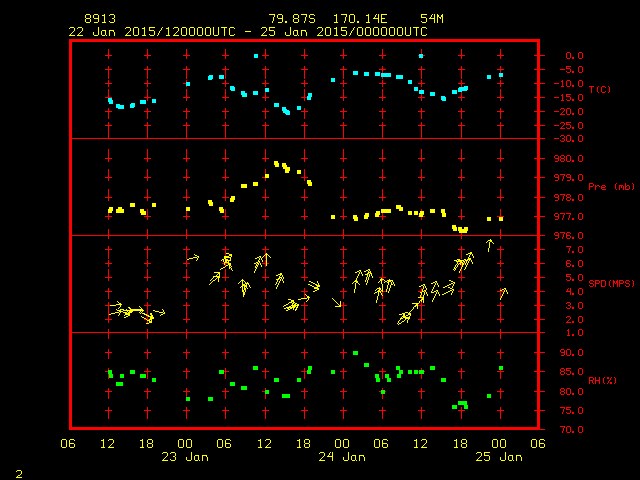Image resolution: width=640 pixels, height=480 pixels.
Task: Click the "979.0" pressure tick value
Action: [x=569, y=178]
